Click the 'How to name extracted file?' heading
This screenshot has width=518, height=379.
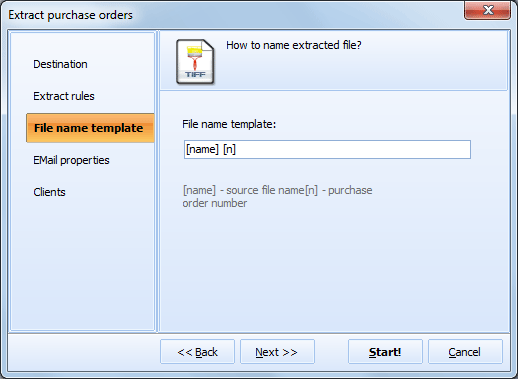pos(294,45)
